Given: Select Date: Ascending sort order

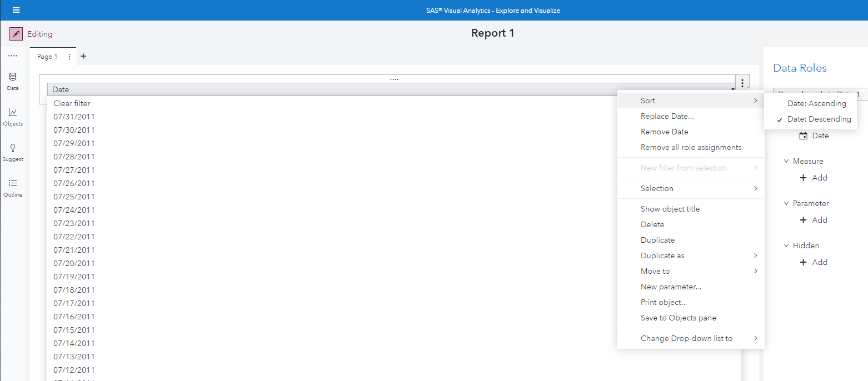Looking at the screenshot, I should 817,103.
